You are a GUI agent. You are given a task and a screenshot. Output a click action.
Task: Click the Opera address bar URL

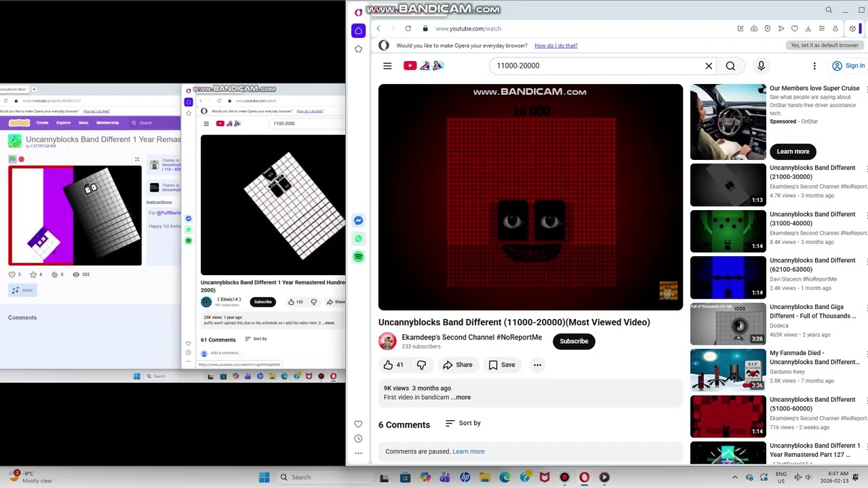tap(468, 28)
